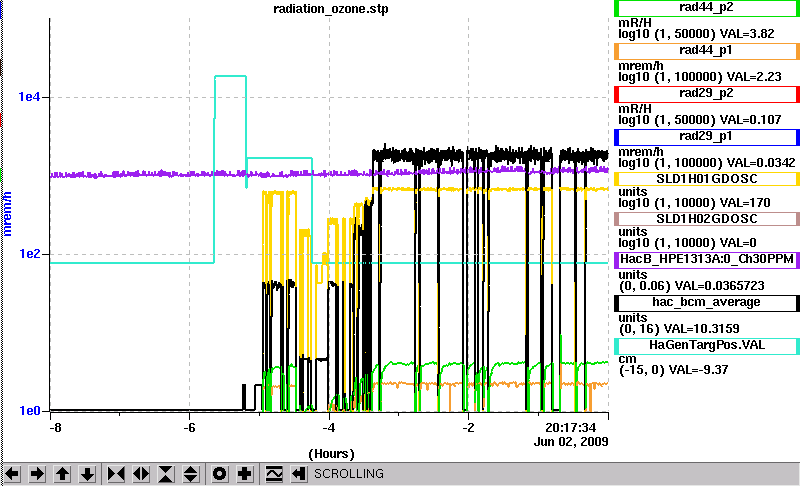Select the HaGenTargPos.VAL curve legend
800x486 pixels.
point(707,345)
